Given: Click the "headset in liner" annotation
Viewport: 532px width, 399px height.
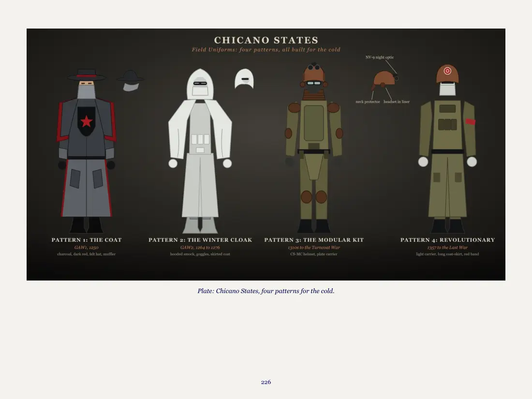Looking at the screenshot, I should coord(397,102).
